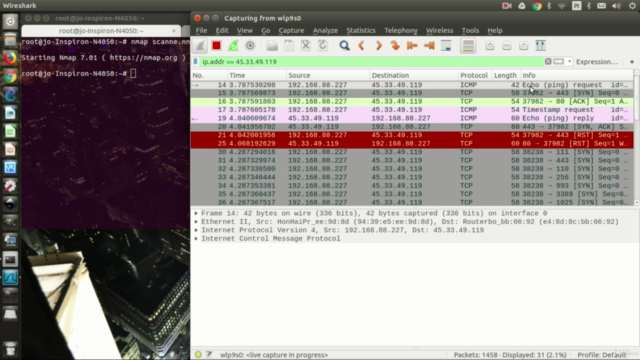Sort packets by the Source column header
The image size is (640, 360).
[x=328, y=75]
